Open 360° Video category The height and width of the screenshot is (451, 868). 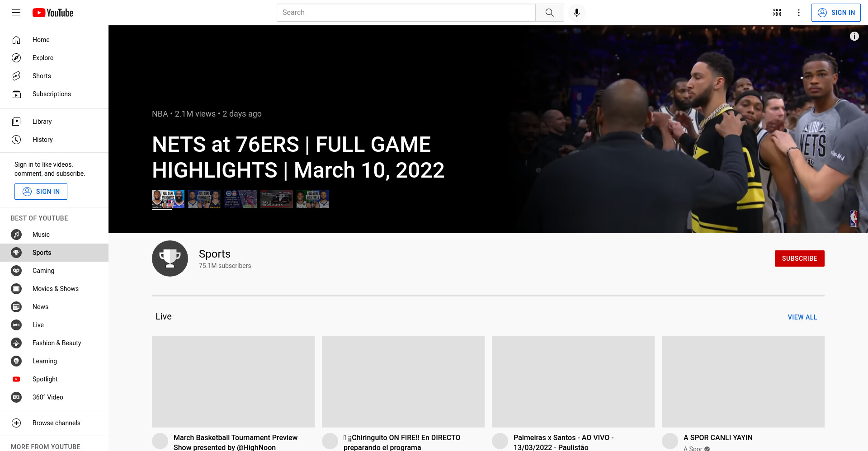[54, 397]
